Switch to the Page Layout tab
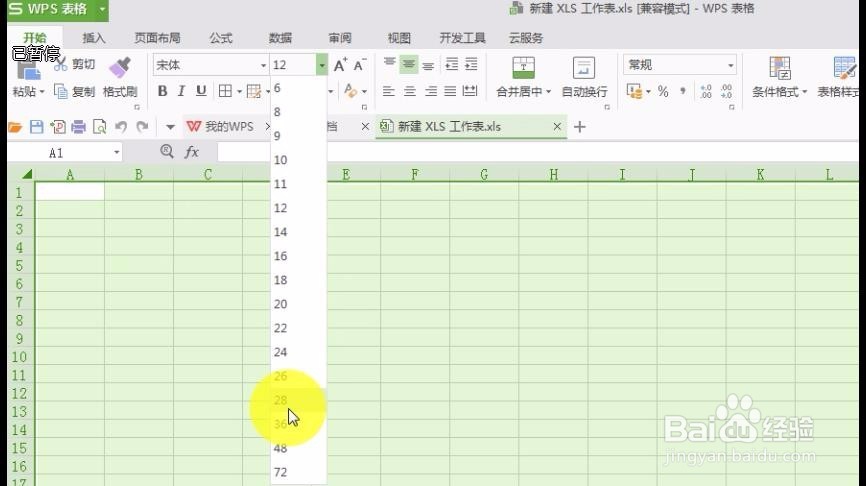This screenshot has width=866, height=486. (x=157, y=38)
